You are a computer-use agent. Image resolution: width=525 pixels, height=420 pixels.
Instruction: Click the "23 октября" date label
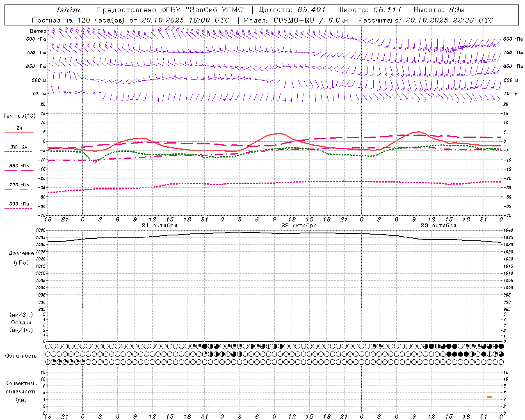click(438, 226)
